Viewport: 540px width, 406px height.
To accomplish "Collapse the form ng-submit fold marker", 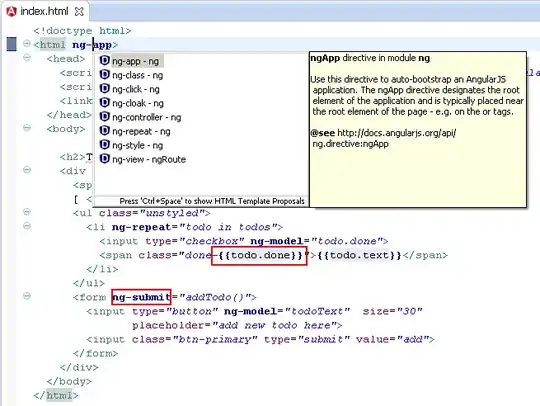I will click(27, 296).
